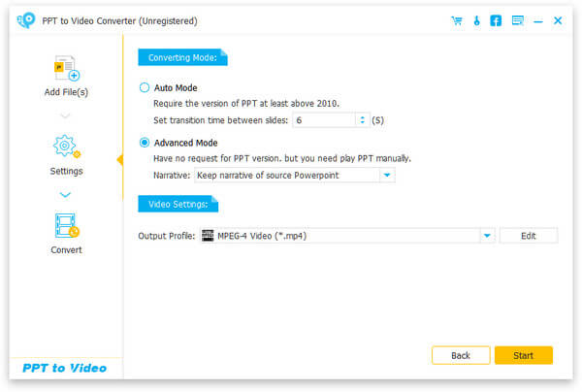Open the Settings gear icon

(66, 147)
